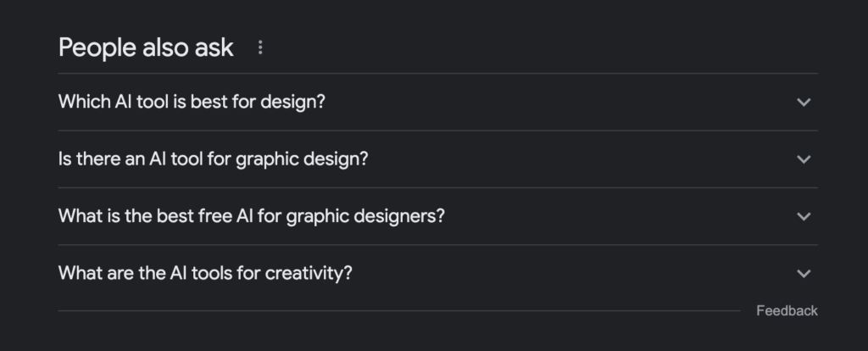Reveal answer for first People also ask question
Image resolution: width=868 pixels, height=351 pixels.
[438, 102]
